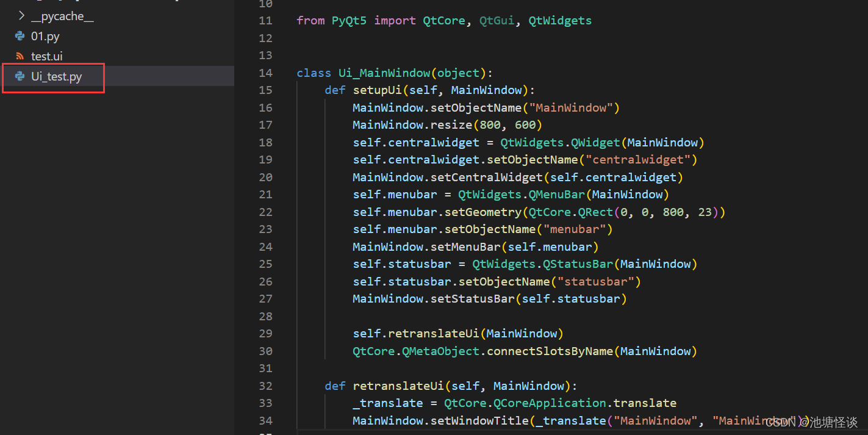Viewport: 868px width, 435px height.
Task: Click the "centralwidget" string literal
Action: (x=638, y=160)
